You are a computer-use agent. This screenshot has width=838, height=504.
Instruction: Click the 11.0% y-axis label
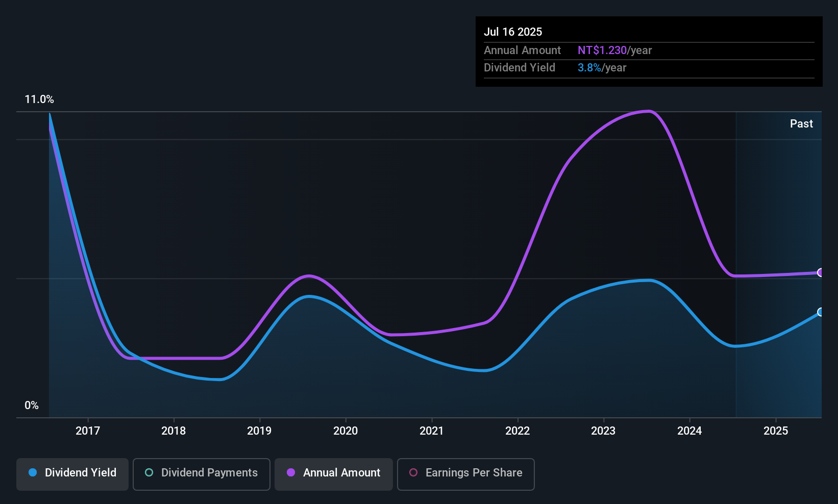click(x=39, y=99)
